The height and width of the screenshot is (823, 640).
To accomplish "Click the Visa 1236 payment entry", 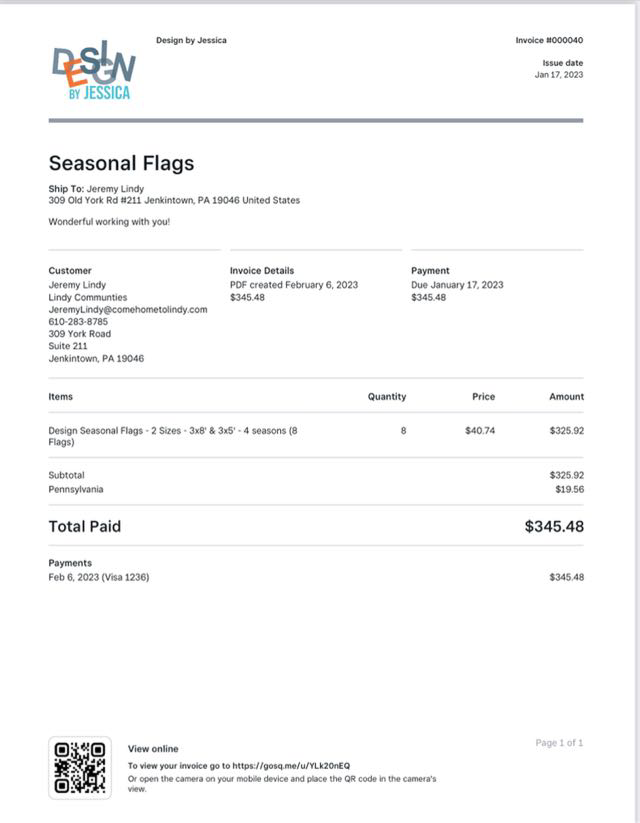I will 99,577.
